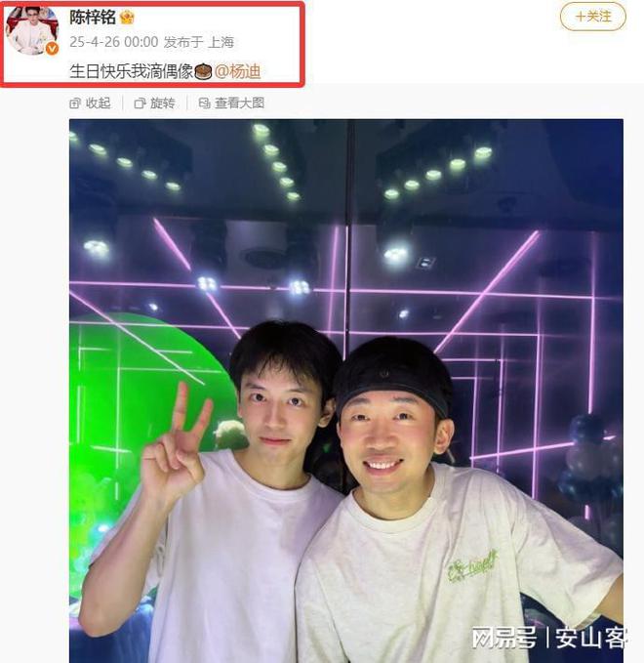Click the 生日快乐我滴偶像 post text

point(132,71)
